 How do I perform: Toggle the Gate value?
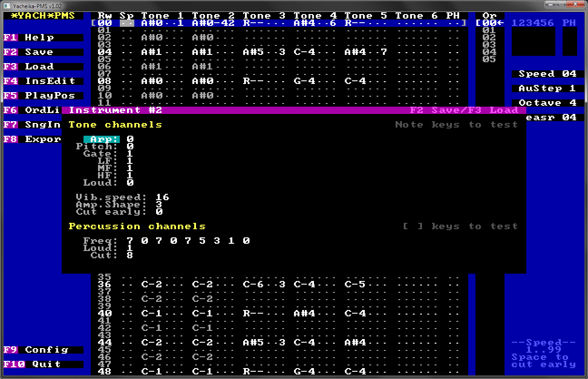130,154
